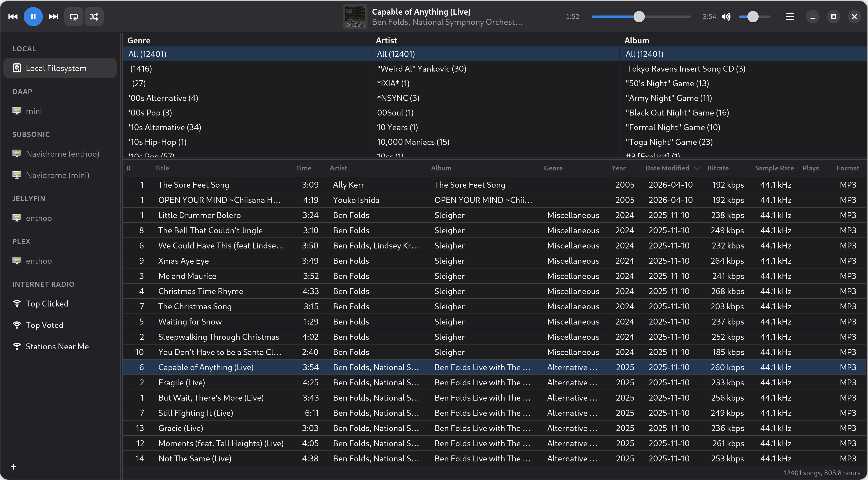Viewport: 868px width, 480px height.
Task: Open the enthoo Jellyfin server
Action: [x=60, y=218]
